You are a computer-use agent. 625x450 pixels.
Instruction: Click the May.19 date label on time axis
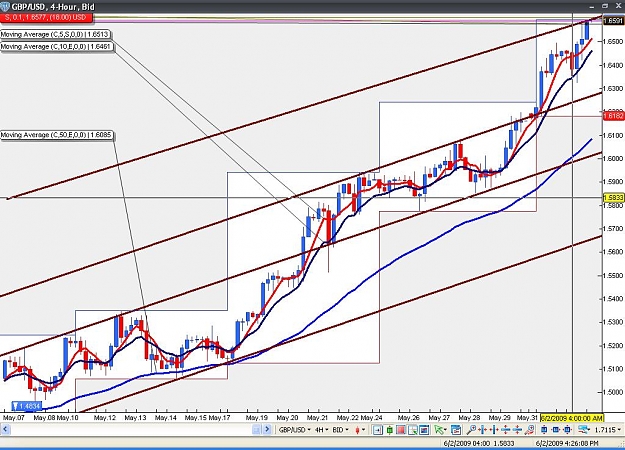click(256, 418)
